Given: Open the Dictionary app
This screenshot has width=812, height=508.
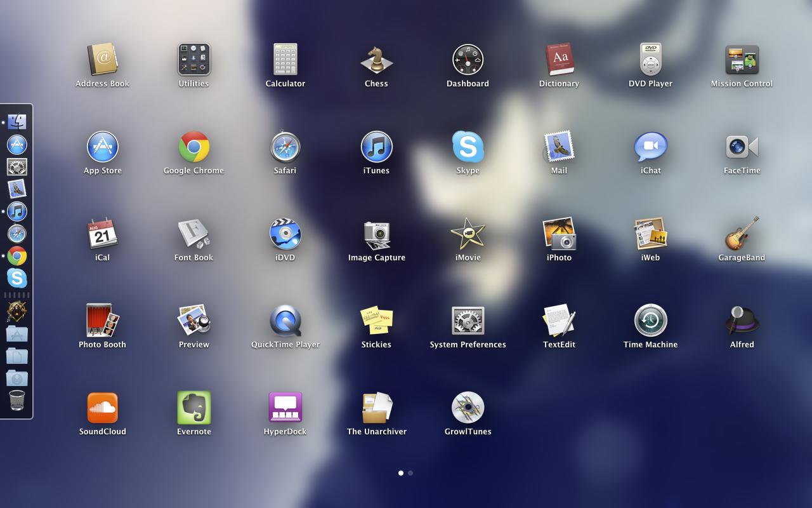Looking at the screenshot, I should [x=559, y=60].
